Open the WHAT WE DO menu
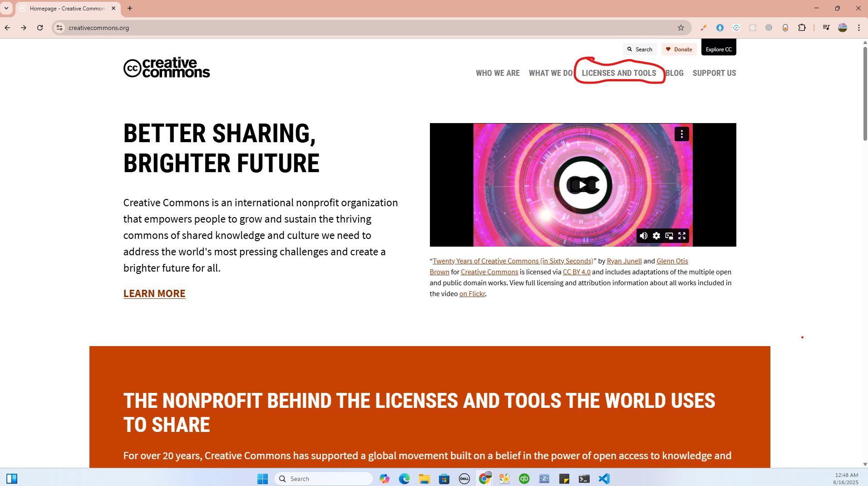868x486 pixels. [551, 73]
